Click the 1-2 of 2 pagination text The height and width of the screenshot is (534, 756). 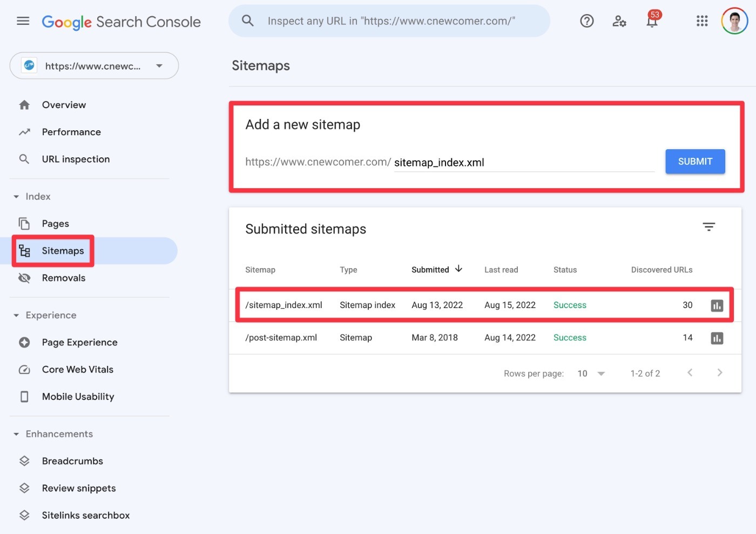pyautogui.click(x=645, y=373)
